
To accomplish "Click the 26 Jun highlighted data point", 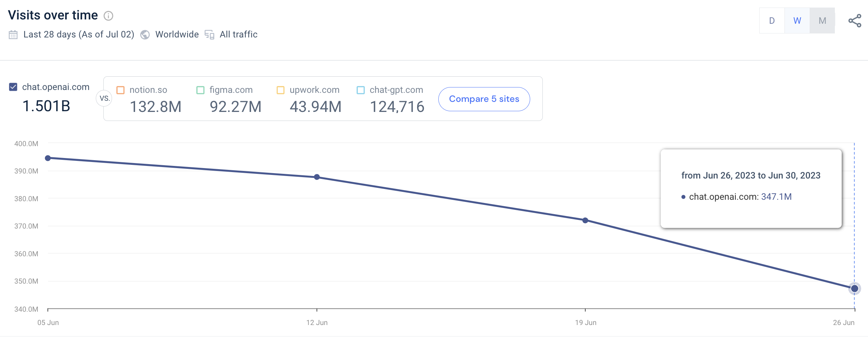I will 854,289.
